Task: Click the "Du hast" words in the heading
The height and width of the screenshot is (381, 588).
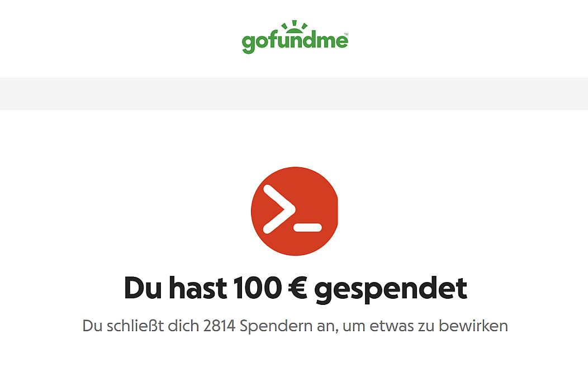Action: coord(175,288)
